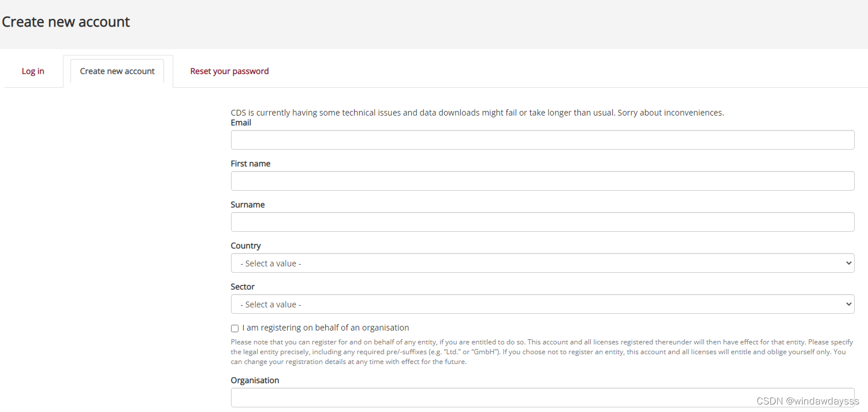The width and height of the screenshot is (868, 412).
Task: Click the First name label
Action: point(251,164)
